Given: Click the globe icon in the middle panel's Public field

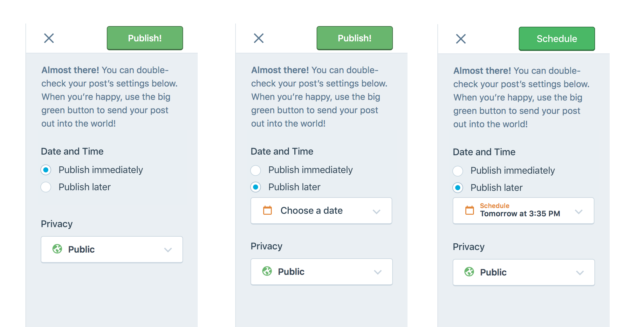Looking at the screenshot, I should click(x=267, y=271).
